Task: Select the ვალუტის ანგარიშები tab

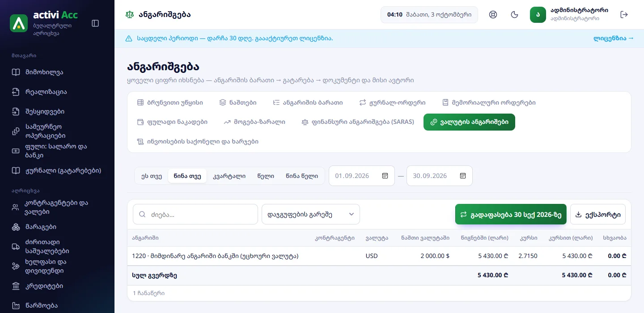Action: click(469, 122)
